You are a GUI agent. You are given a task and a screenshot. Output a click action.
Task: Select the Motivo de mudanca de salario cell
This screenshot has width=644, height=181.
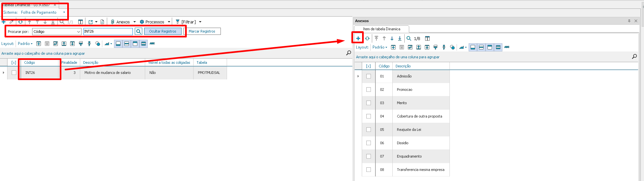[x=112, y=73]
